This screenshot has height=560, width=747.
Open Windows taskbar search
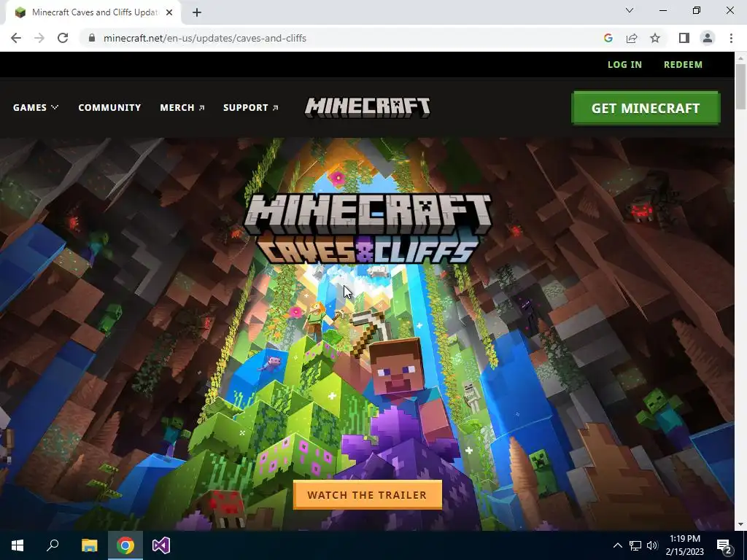click(x=53, y=545)
